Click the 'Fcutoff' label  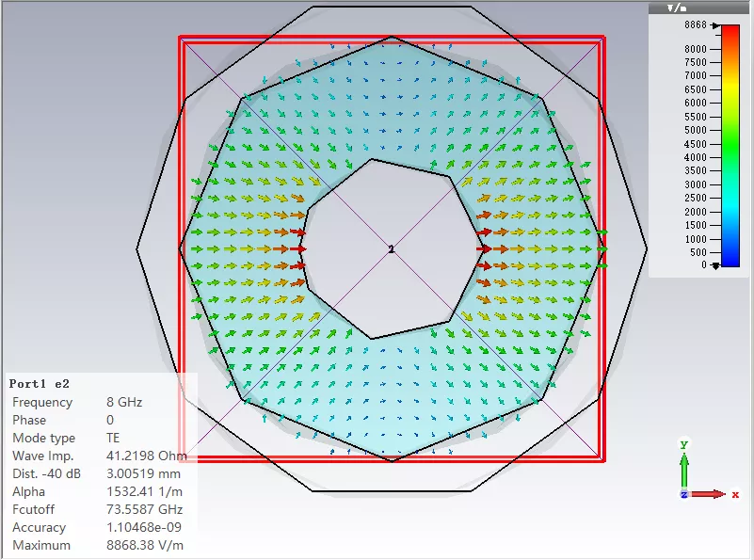pos(33,509)
